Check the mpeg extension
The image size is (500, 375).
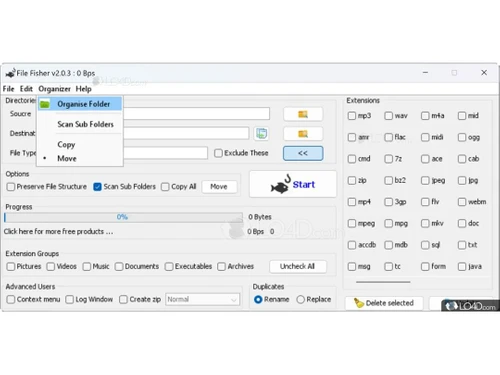click(x=352, y=223)
